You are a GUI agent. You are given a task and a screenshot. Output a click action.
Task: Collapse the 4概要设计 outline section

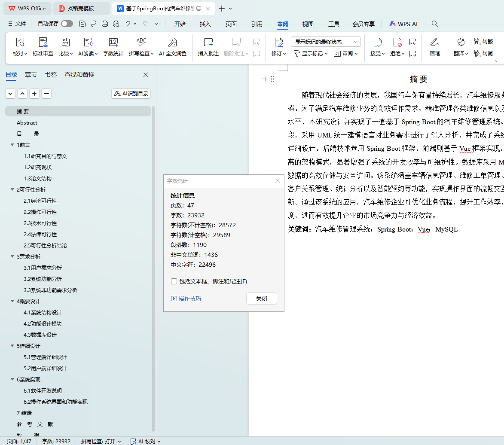(12, 301)
